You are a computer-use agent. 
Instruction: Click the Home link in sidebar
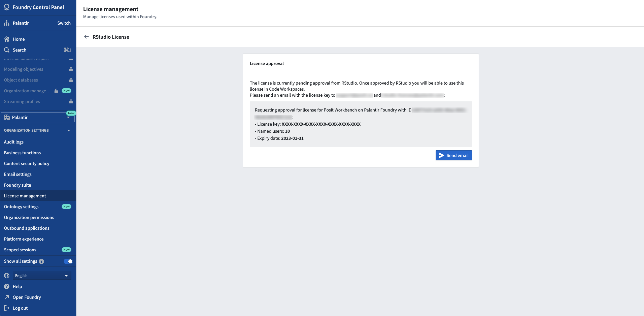click(19, 39)
